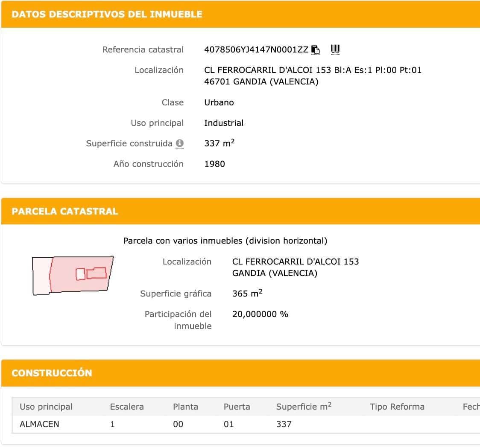Click the barcode icon next to the reference

pyautogui.click(x=335, y=49)
